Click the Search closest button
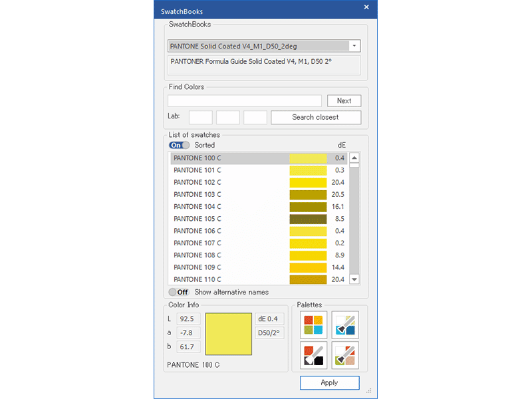The image size is (532, 399). [316, 118]
